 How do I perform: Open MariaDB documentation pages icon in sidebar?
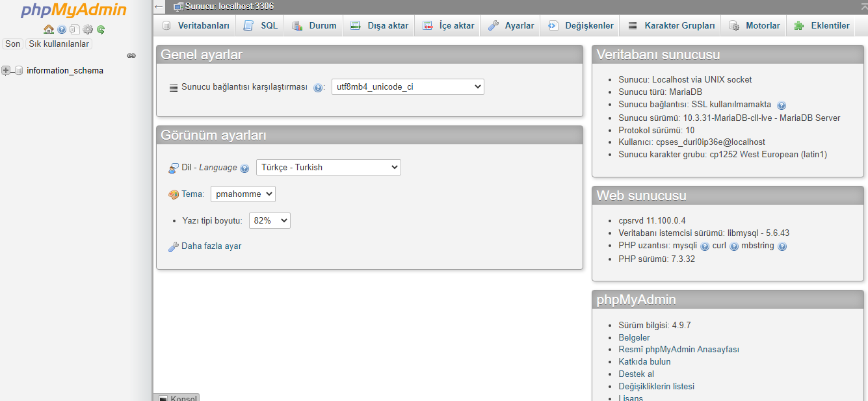(75, 29)
